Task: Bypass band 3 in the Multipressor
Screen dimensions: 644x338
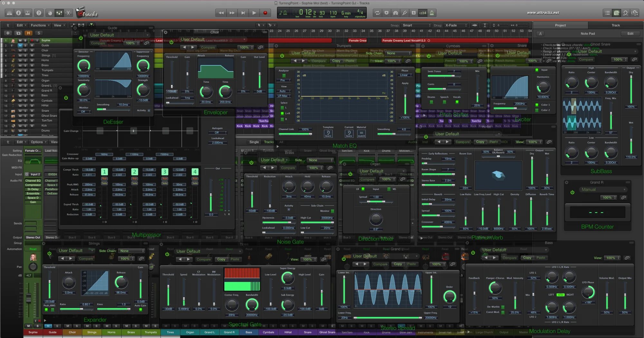Action: point(165,178)
